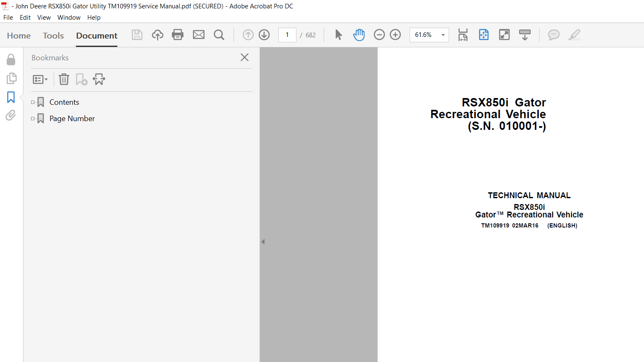The width and height of the screenshot is (644, 362).
Task: Open the Edit menu
Action: (25, 18)
